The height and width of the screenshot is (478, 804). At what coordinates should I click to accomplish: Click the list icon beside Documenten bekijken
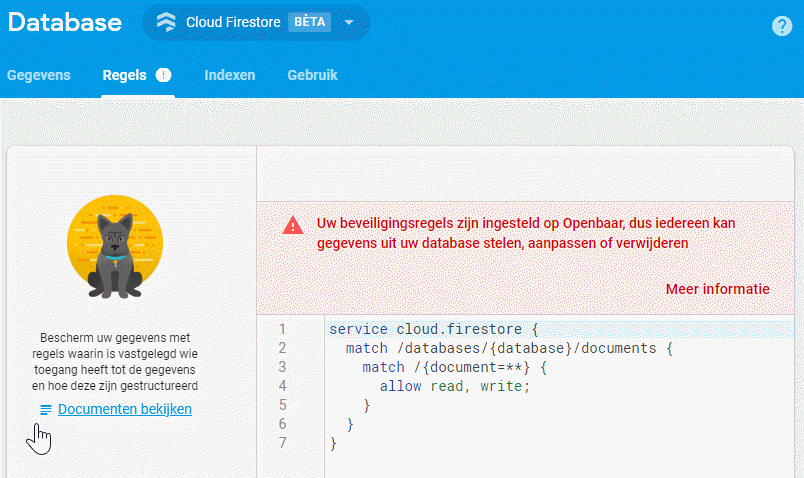pyautogui.click(x=45, y=410)
